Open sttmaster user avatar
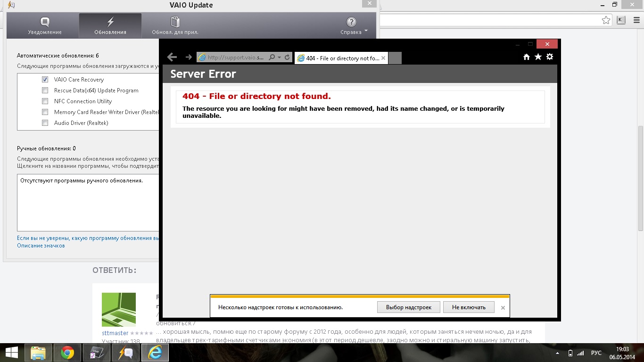 pos(119,310)
